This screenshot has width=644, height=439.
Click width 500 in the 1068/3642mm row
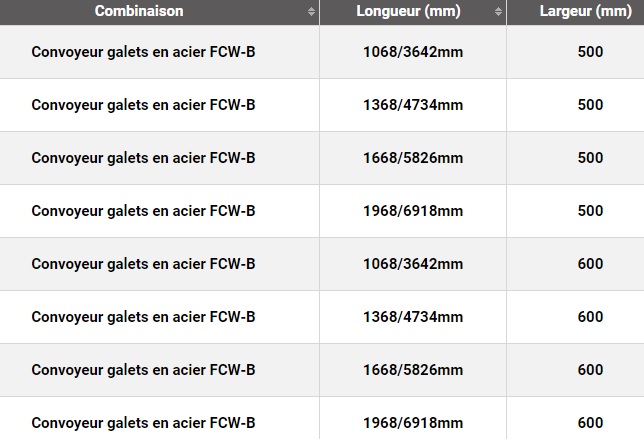[x=590, y=51]
